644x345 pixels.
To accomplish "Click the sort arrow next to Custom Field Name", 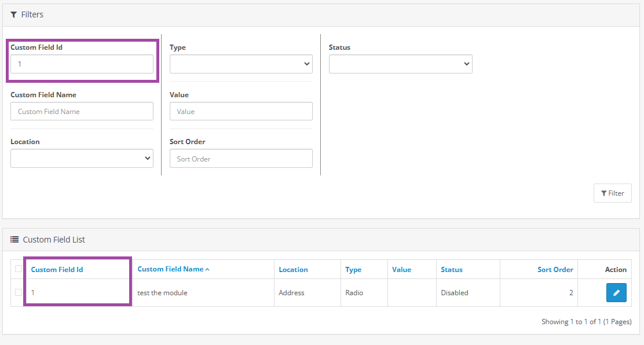I will [x=207, y=269].
